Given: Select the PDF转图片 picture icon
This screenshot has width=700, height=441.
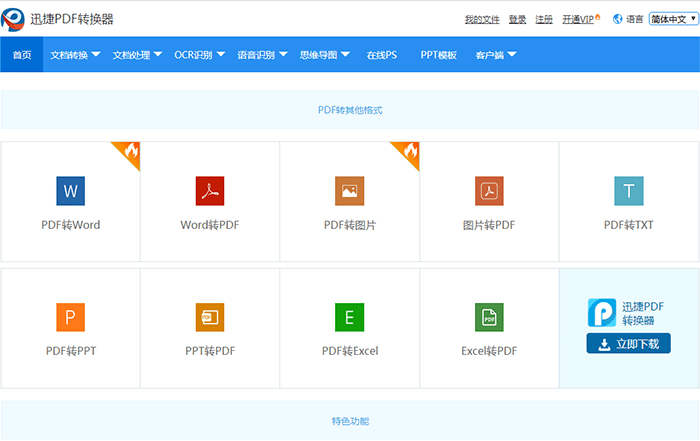Looking at the screenshot, I should [350, 191].
